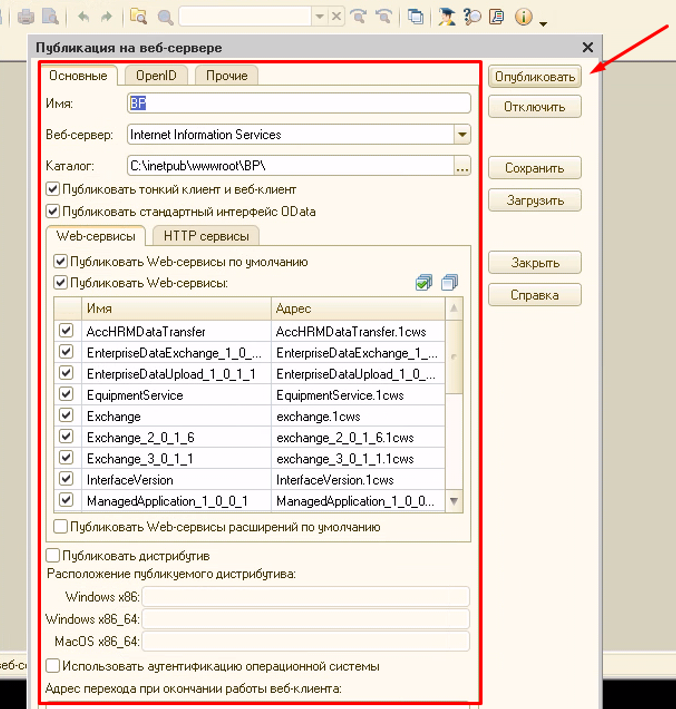Viewport: 676px width, 709px height.
Task: Uncheck the AccHRMDataTransfer service checkbox
Action: (67, 331)
